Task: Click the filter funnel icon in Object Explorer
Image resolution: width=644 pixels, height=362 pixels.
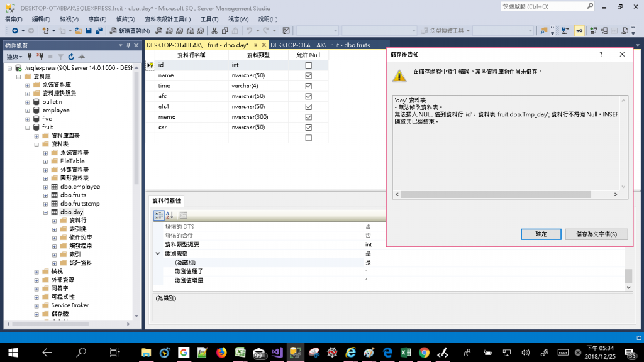Action: pyautogui.click(x=60, y=57)
